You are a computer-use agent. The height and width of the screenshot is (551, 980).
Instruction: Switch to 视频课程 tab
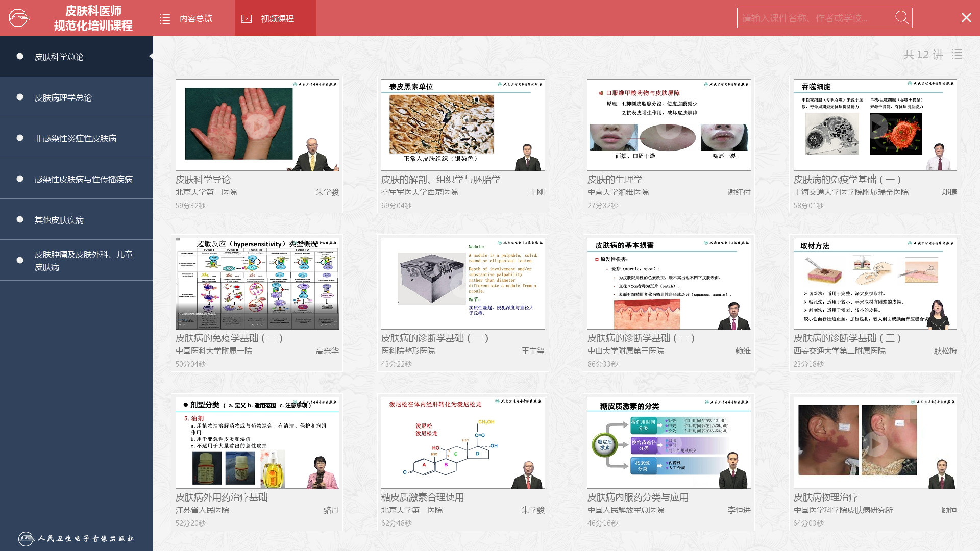pos(277,19)
